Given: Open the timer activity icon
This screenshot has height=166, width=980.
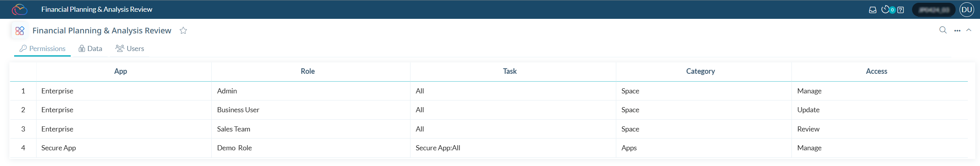Looking at the screenshot, I should [885, 9].
